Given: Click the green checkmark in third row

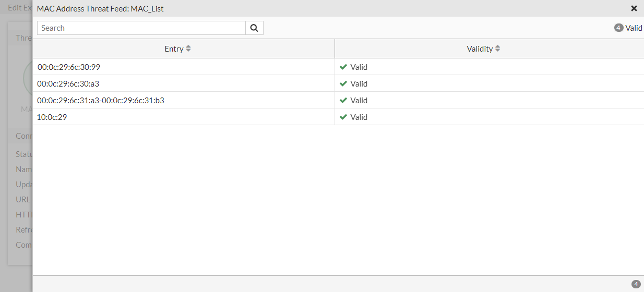Looking at the screenshot, I should coord(343,101).
